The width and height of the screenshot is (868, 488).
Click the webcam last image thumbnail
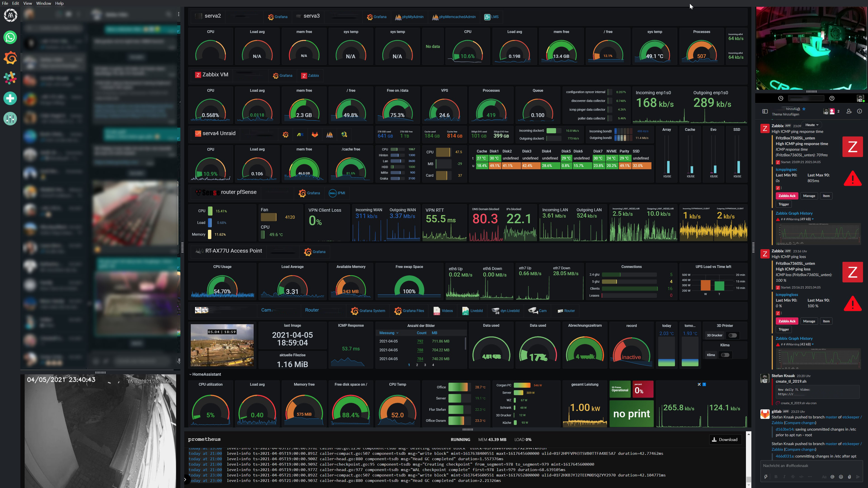pos(222,345)
